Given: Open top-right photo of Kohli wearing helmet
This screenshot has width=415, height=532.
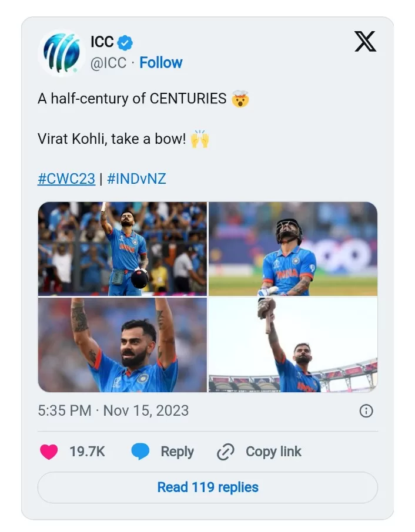Looking at the screenshot, I should tap(293, 248).
